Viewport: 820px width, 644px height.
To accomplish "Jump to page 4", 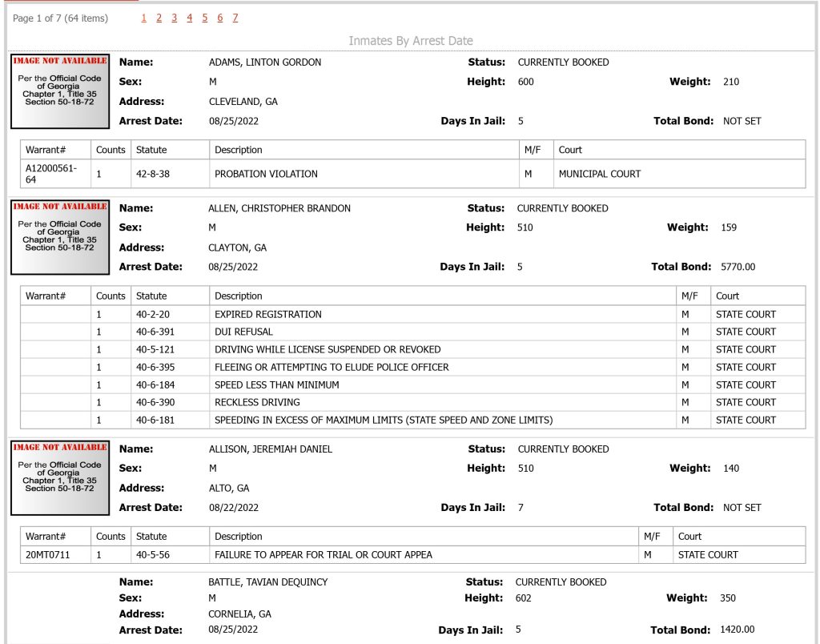I will coord(189,18).
